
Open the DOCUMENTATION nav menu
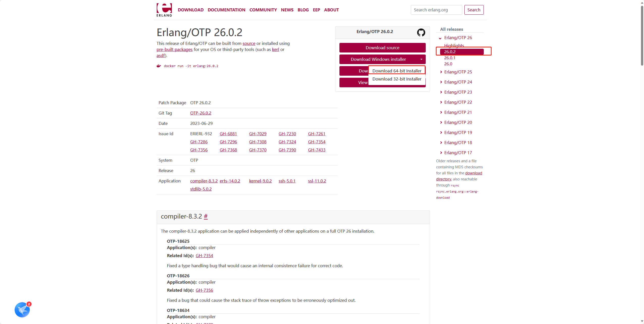click(x=226, y=10)
